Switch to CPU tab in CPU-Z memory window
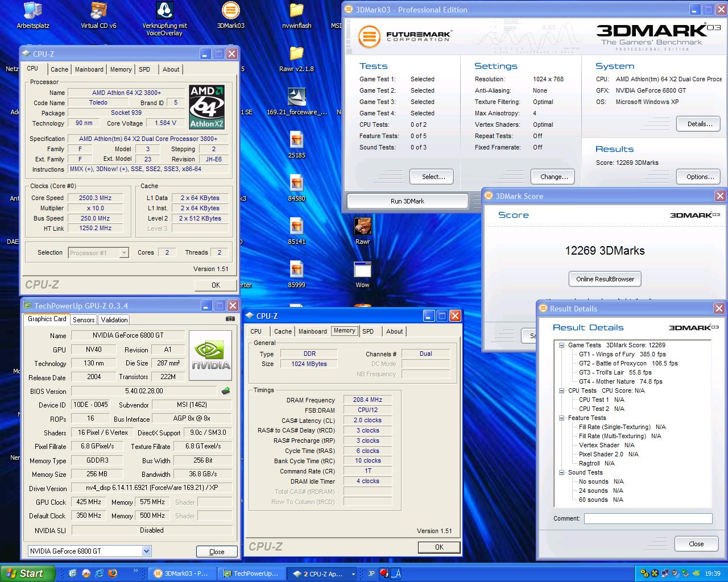 point(256,331)
